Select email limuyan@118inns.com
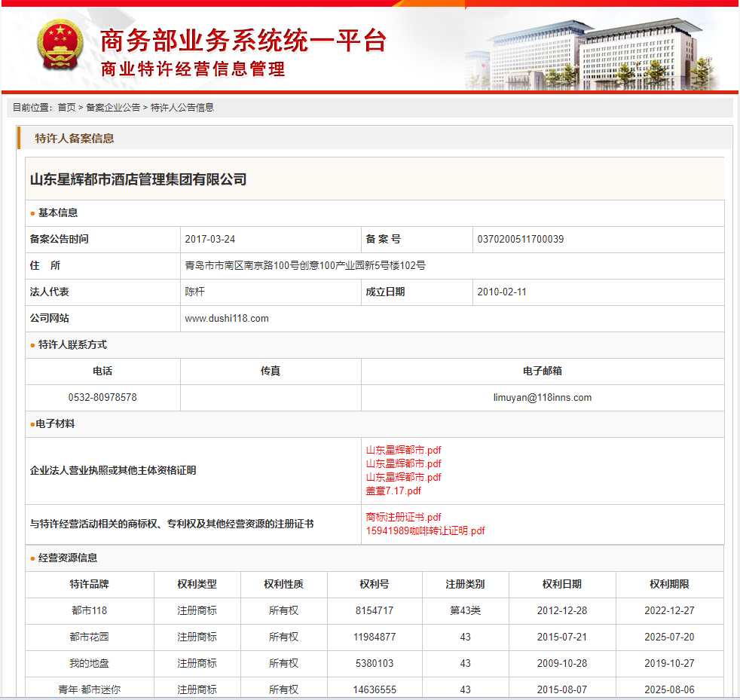 543,398
